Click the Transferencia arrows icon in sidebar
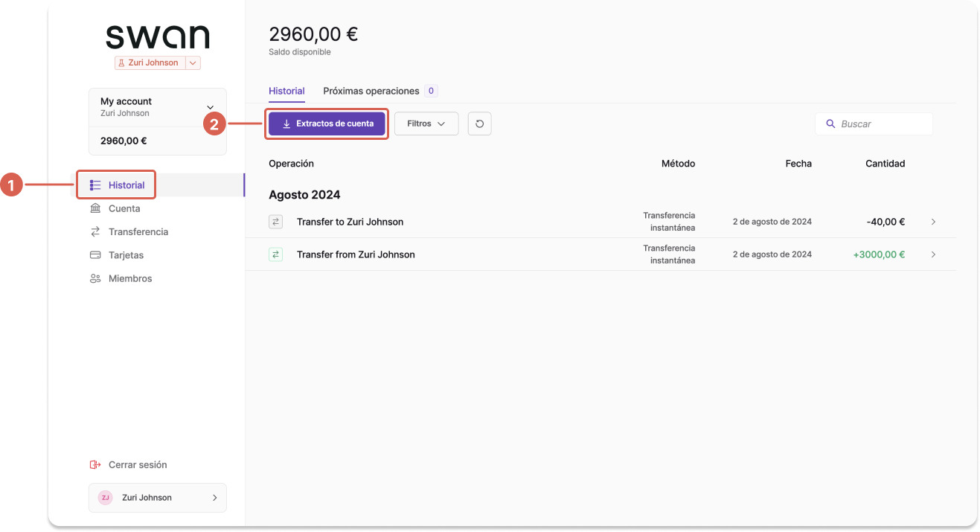 [95, 232]
